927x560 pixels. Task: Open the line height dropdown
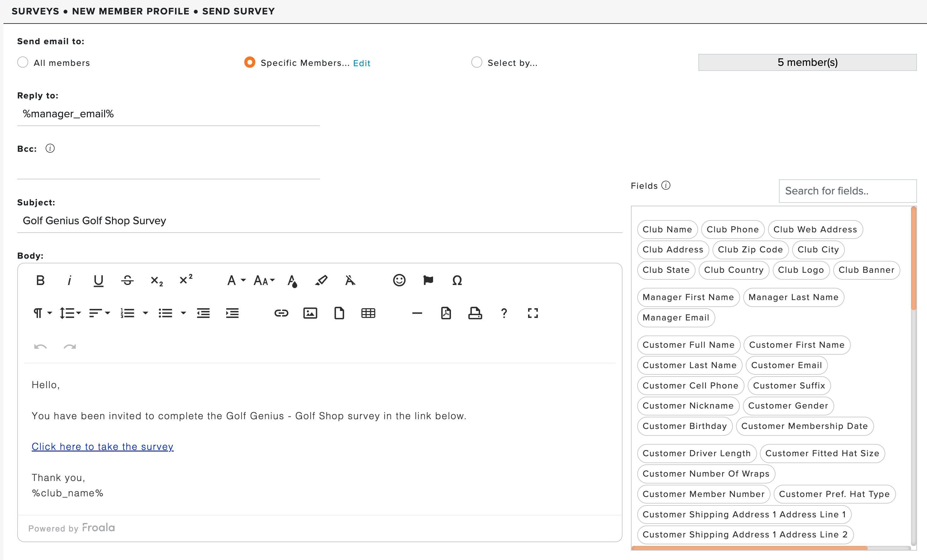pos(70,313)
